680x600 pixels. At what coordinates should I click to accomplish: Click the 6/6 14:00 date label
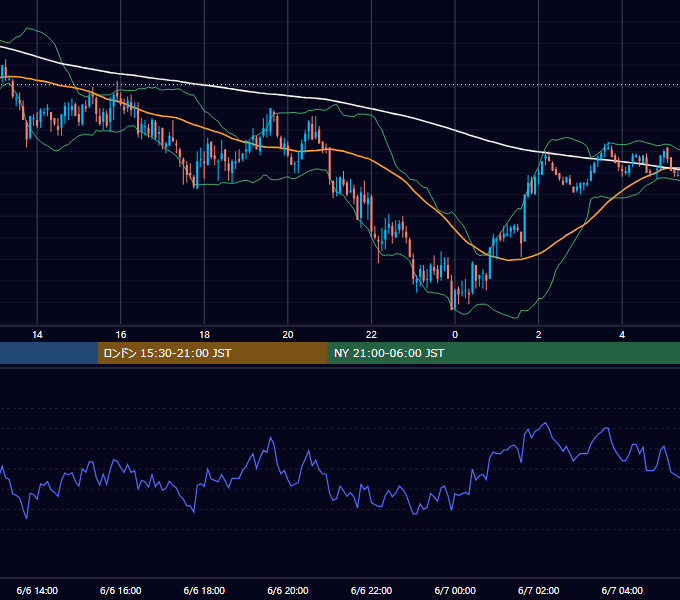coord(37,590)
